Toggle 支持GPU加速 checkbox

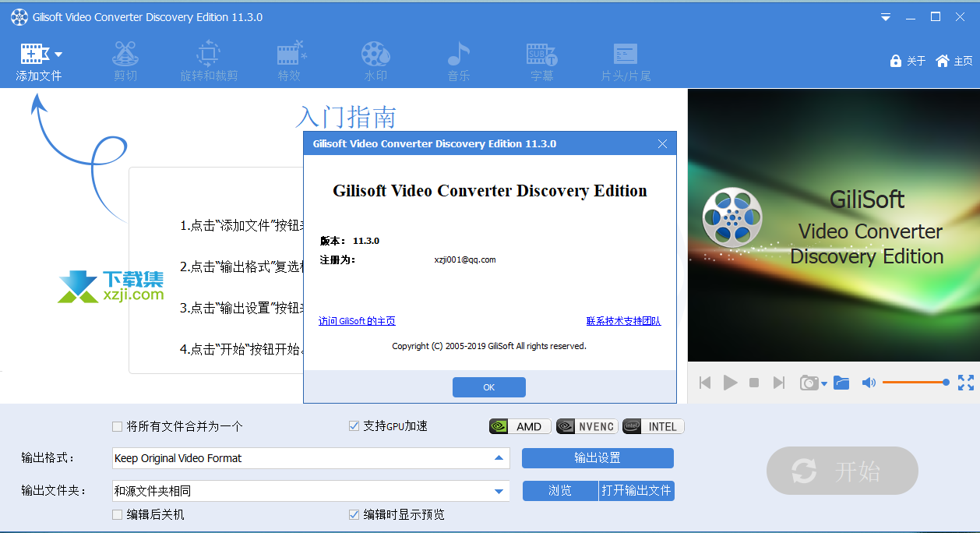(354, 426)
